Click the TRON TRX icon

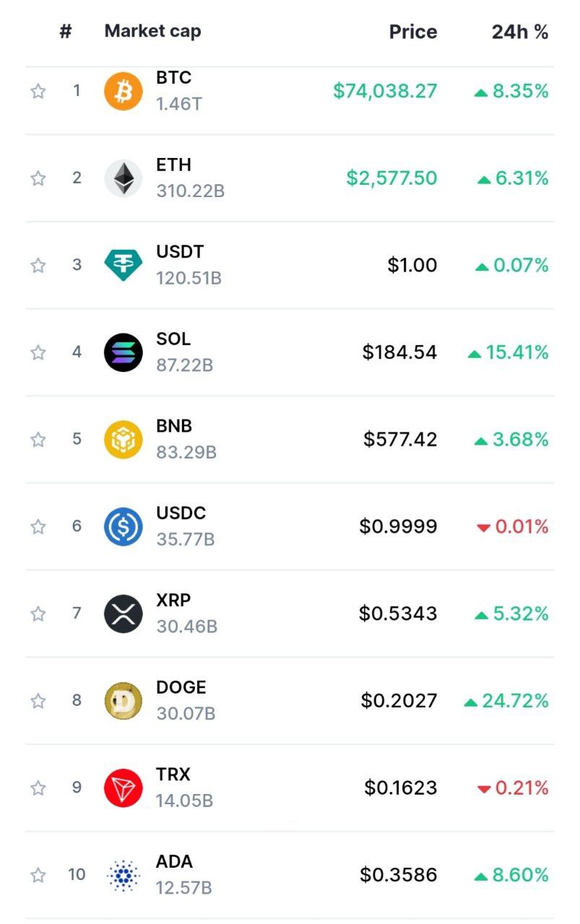pos(124,788)
